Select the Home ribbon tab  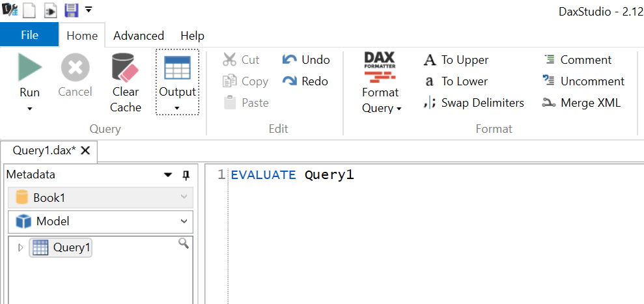(x=82, y=36)
